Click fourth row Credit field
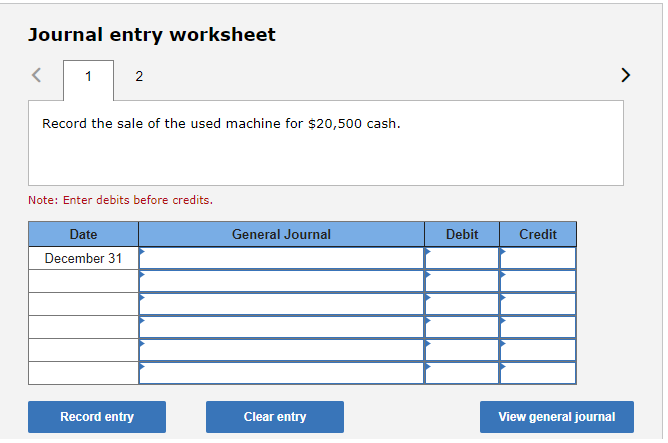This screenshot has width=668, height=443. (x=538, y=327)
